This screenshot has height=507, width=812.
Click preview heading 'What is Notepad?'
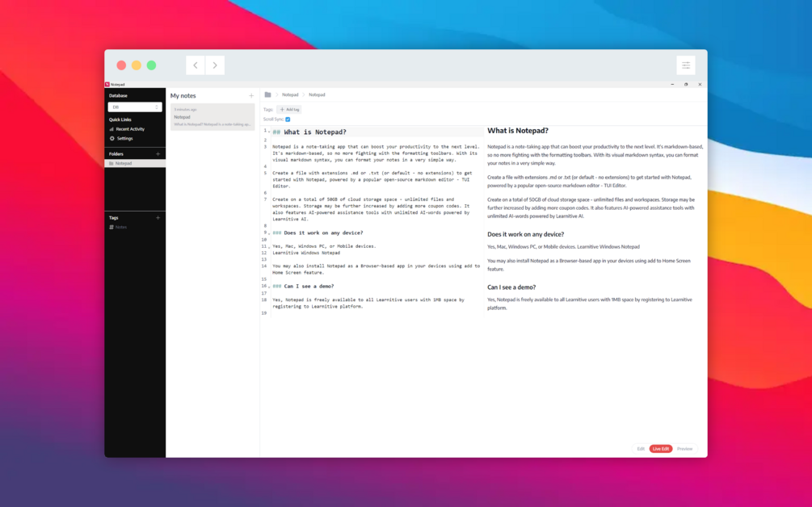pos(518,131)
